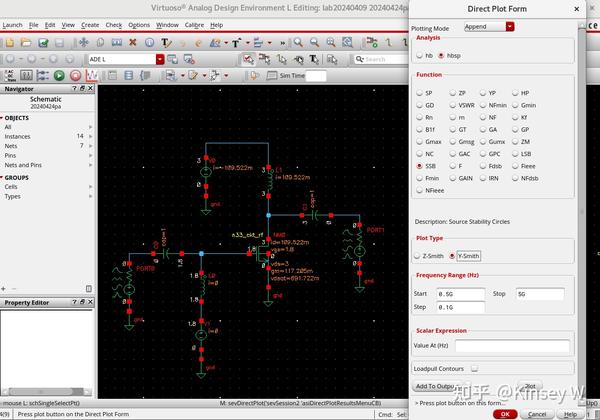Click the Setup Outputs icon
The height and width of the screenshot is (420, 600).
[x=42, y=75]
